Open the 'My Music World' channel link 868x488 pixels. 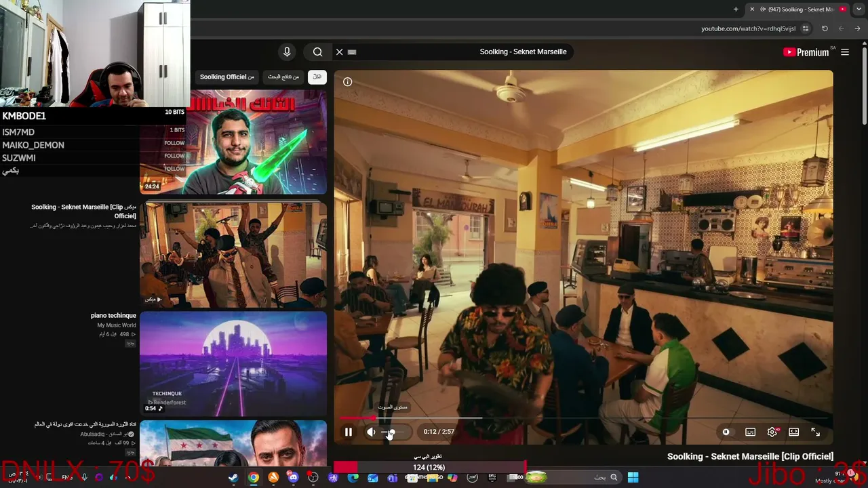pos(116,325)
